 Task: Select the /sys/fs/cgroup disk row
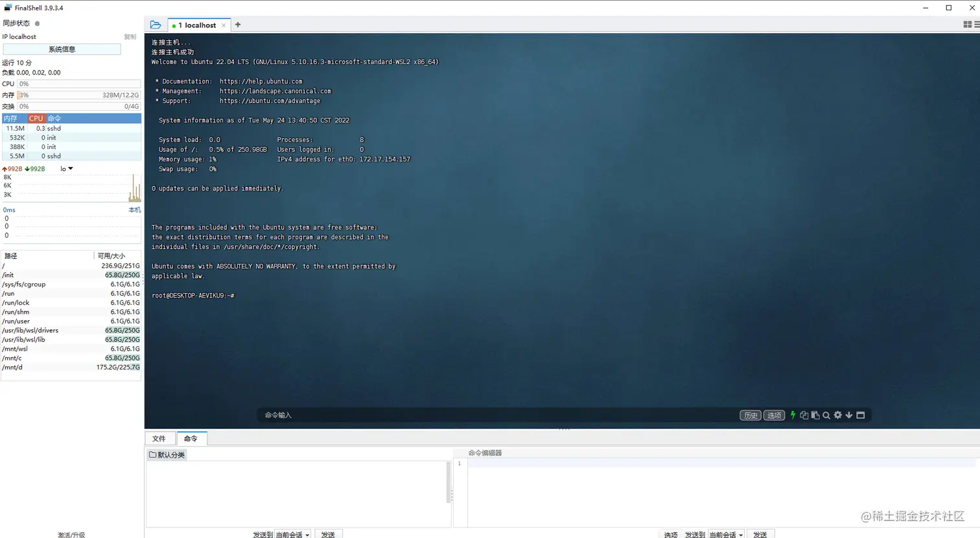(71, 285)
